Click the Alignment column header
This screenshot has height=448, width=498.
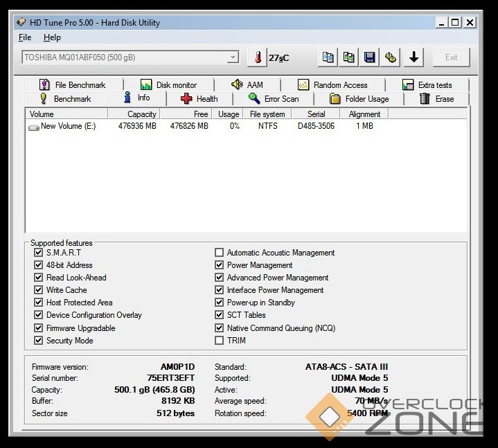coord(364,114)
